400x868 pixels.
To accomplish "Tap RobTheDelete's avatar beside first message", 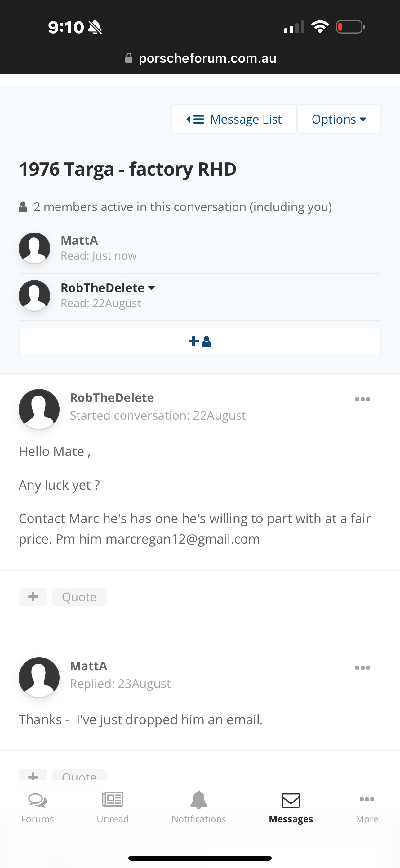I will click(x=39, y=409).
